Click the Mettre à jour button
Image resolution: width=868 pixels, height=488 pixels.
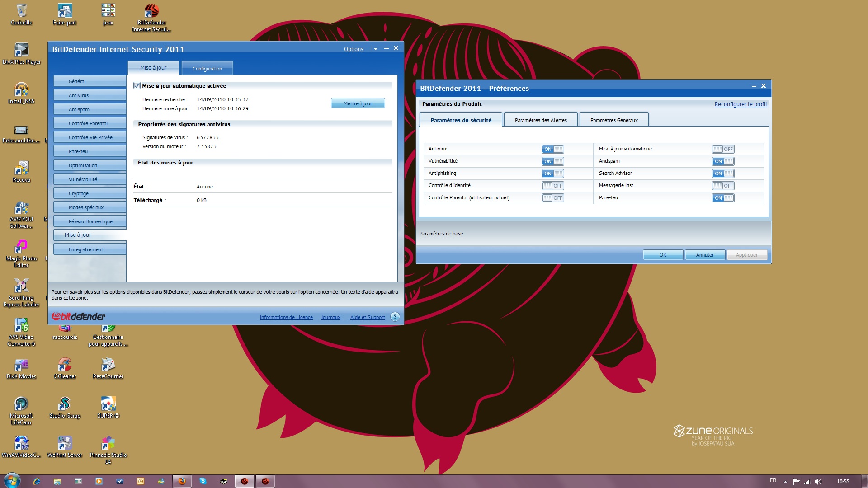[358, 103]
